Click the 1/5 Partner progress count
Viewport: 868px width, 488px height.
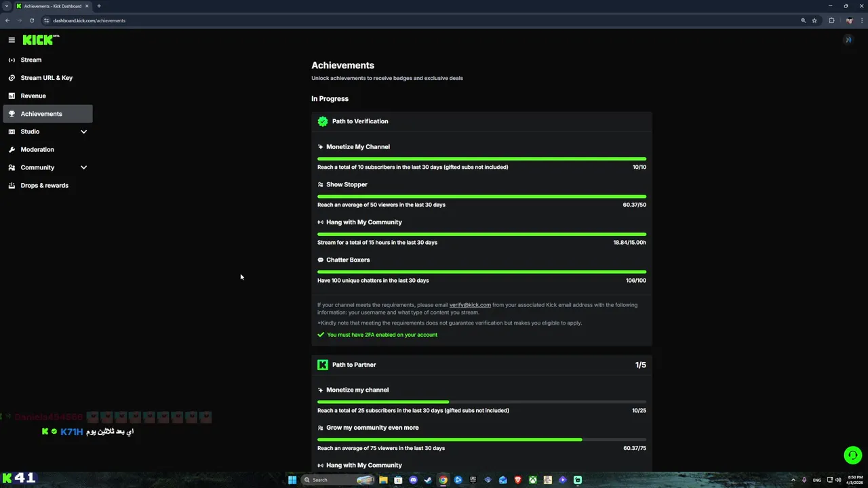tap(641, 365)
